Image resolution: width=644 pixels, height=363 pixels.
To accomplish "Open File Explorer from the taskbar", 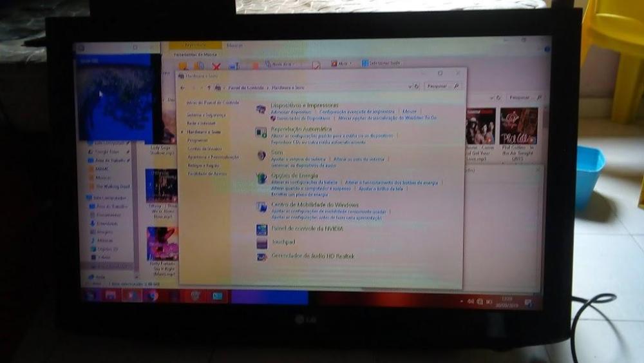I will 111,295.
